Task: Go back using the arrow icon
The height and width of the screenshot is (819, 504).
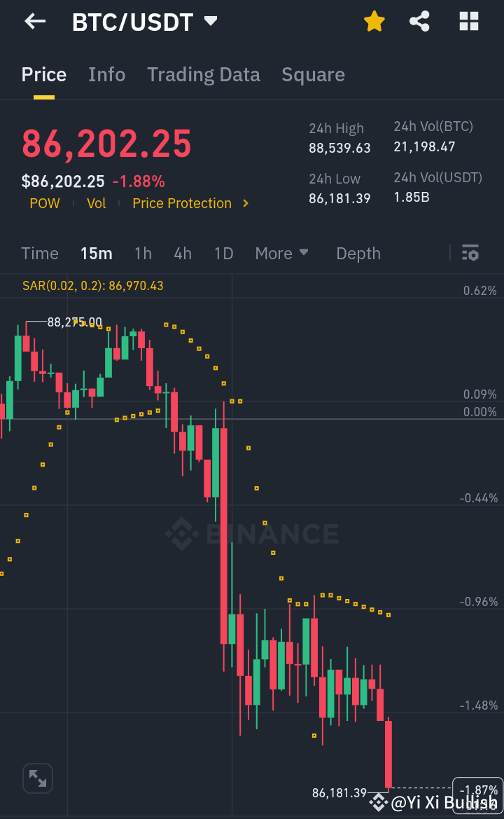Action: 34,21
